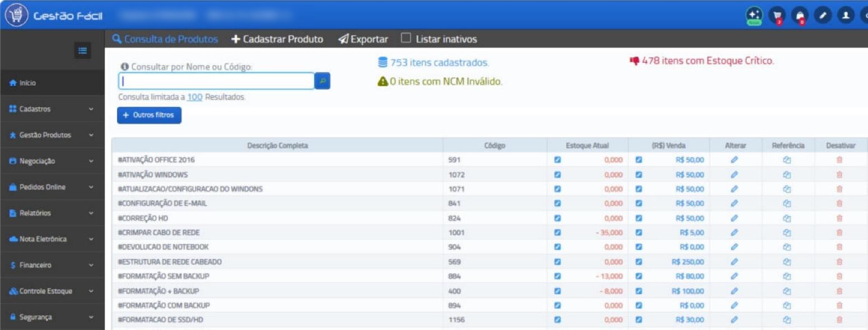
Task: Copy reference for #CONFIGURAÇÃO DE E-MAIL row
Action: click(x=787, y=204)
